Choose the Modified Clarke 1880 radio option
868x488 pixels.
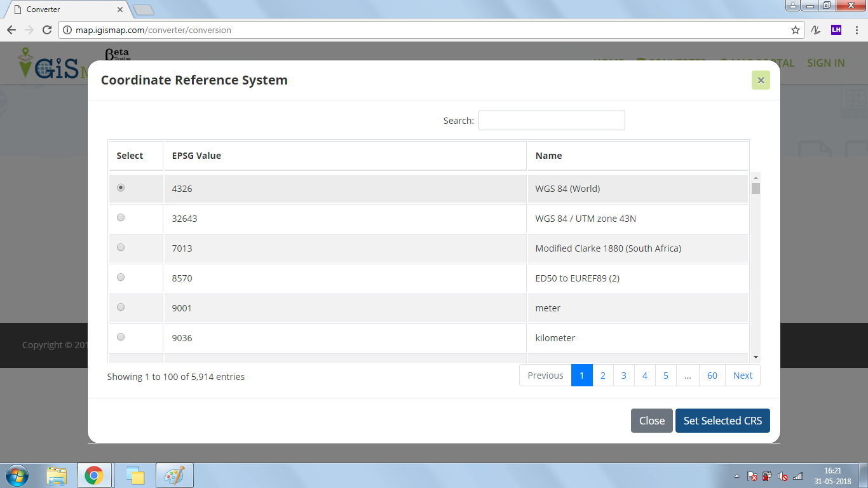click(x=121, y=248)
